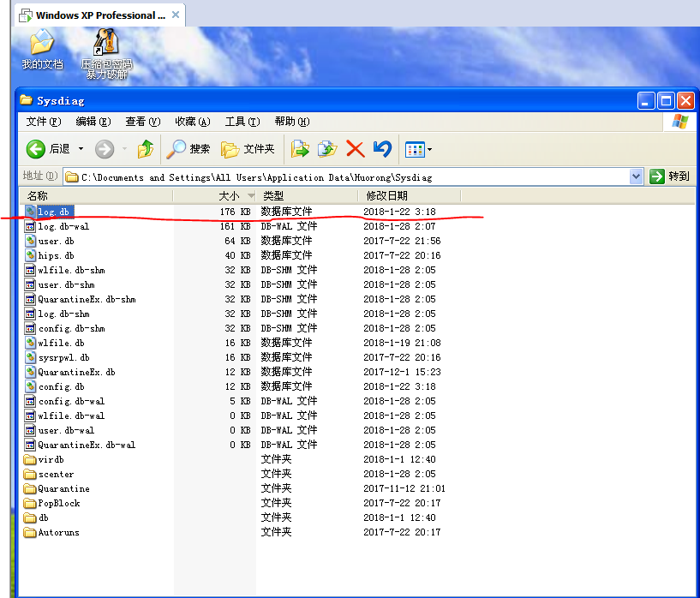Viewport: 700px width, 598px height.
Task: Click the 转到 Go button
Action: 669,176
